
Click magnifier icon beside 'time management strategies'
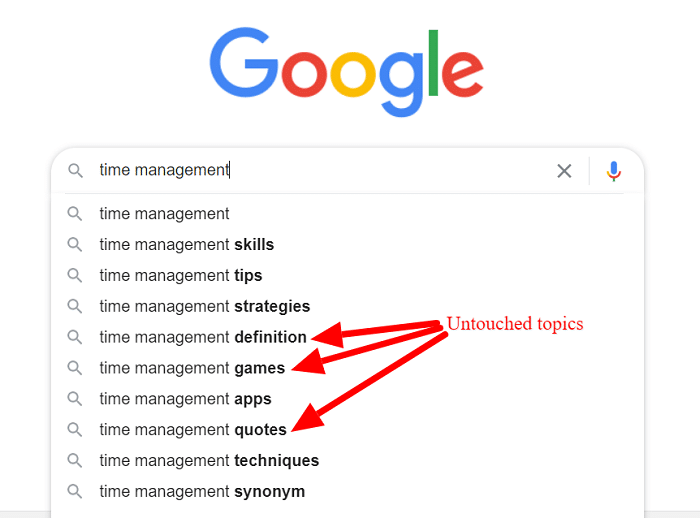[75, 306]
